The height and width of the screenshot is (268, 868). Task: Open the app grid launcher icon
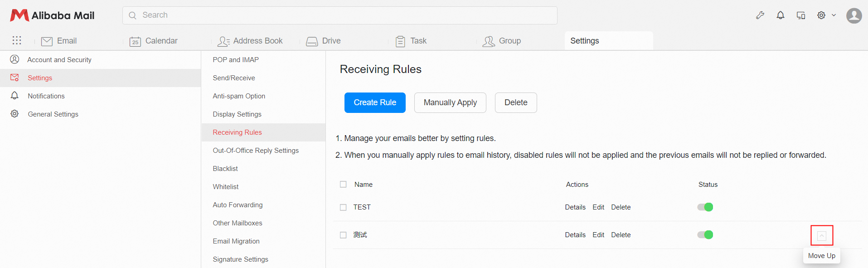point(17,40)
